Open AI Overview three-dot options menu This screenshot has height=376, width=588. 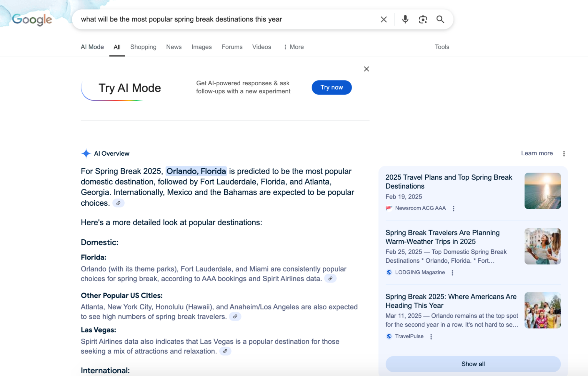(564, 154)
